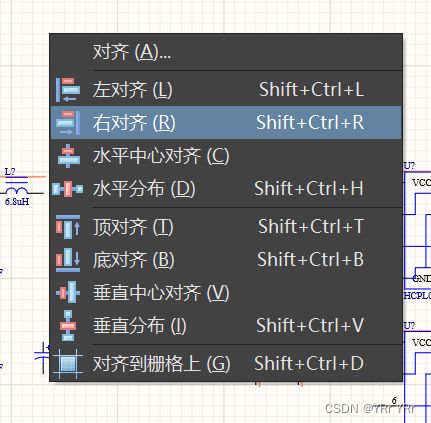
Task: Click the 6.8uH inductor symbol on schematic
Action: 18,191
